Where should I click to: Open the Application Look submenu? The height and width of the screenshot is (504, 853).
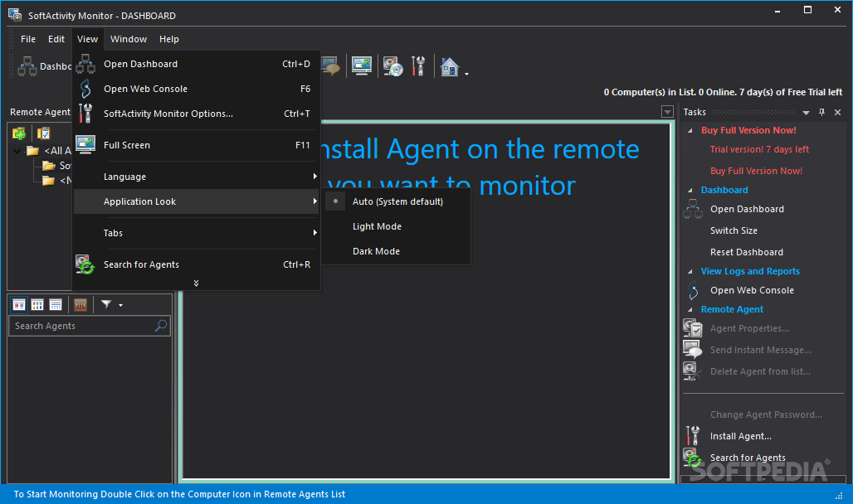[x=196, y=201]
